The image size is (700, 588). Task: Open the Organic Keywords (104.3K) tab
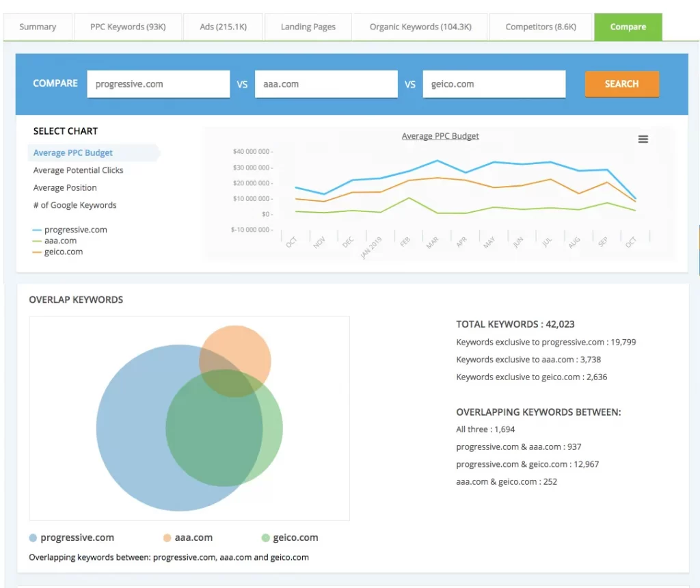point(420,27)
